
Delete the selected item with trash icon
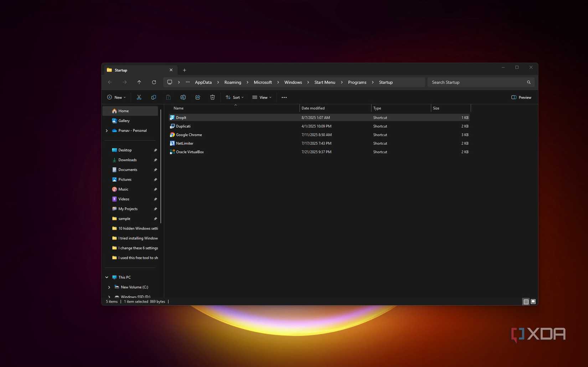click(212, 97)
